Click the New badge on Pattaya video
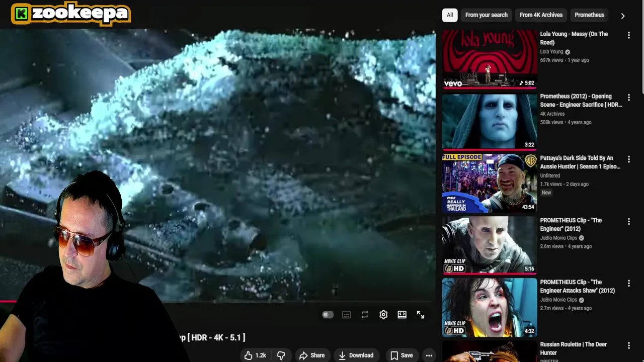644x362 pixels. click(546, 193)
